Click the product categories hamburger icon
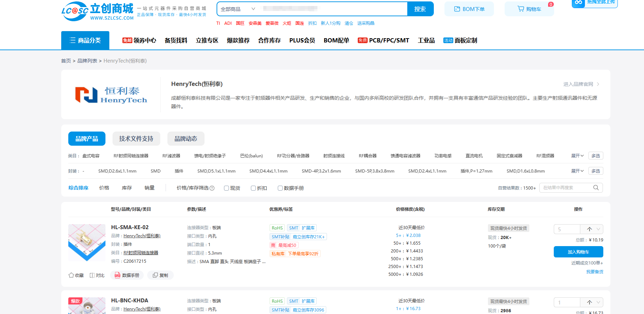 (73, 40)
